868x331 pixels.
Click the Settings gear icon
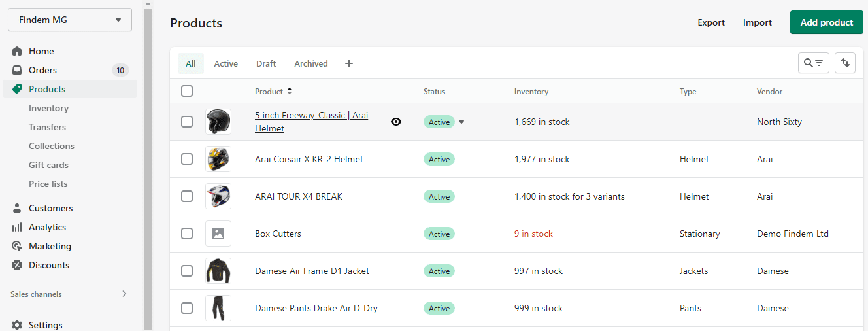[x=18, y=325]
